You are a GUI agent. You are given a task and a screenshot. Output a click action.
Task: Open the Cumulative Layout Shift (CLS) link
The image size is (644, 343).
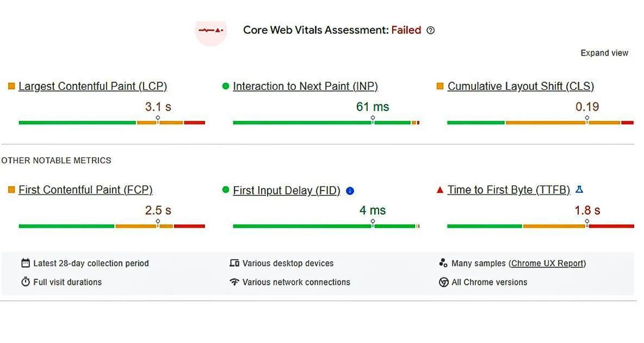click(x=521, y=86)
